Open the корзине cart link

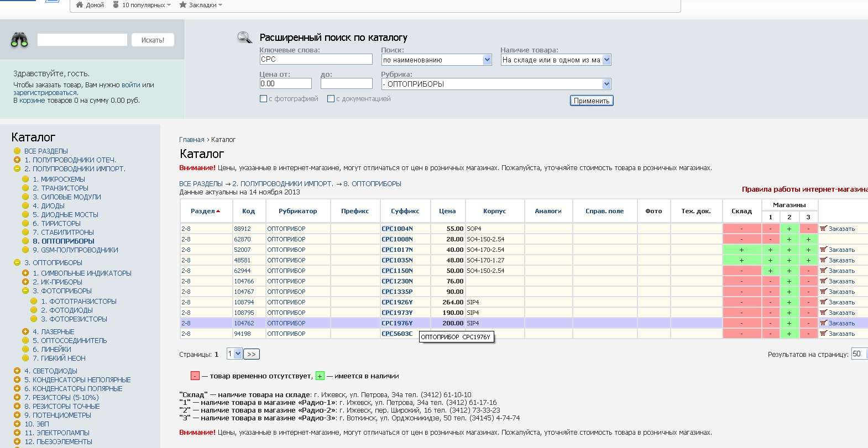click(32, 101)
